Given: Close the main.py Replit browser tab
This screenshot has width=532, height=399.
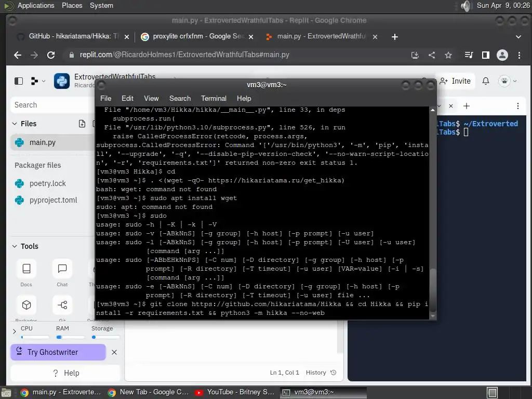Looking at the screenshot, I should (375, 37).
